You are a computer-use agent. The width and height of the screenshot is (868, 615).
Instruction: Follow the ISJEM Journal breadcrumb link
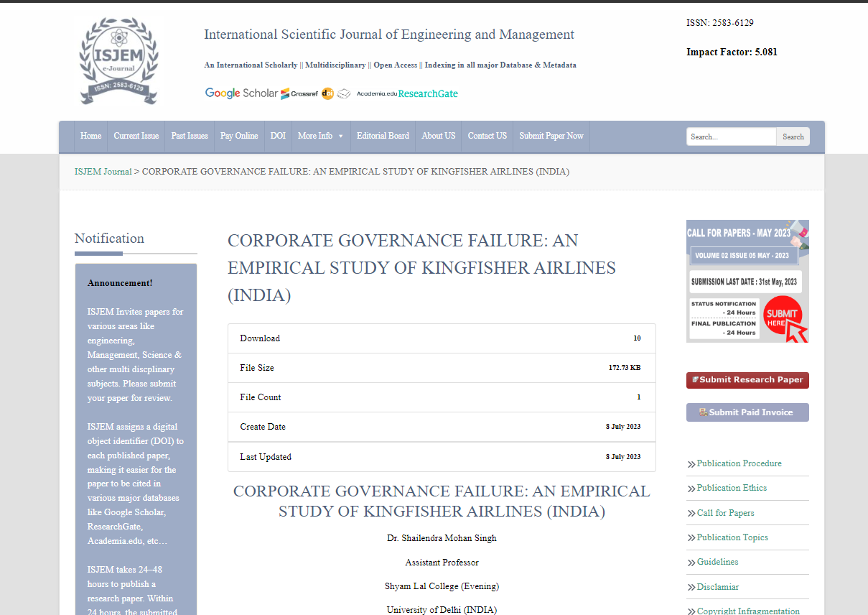pos(103,172)
